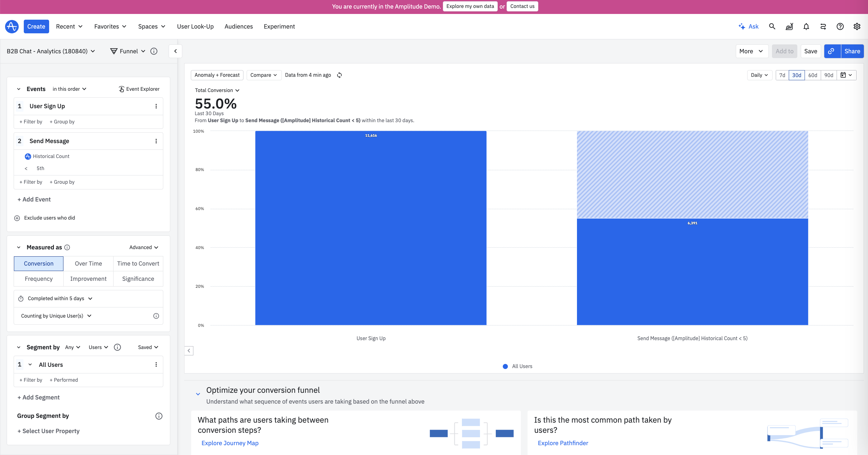
Task: Open the Daily interval dropdown
Action: click(759, 75)
